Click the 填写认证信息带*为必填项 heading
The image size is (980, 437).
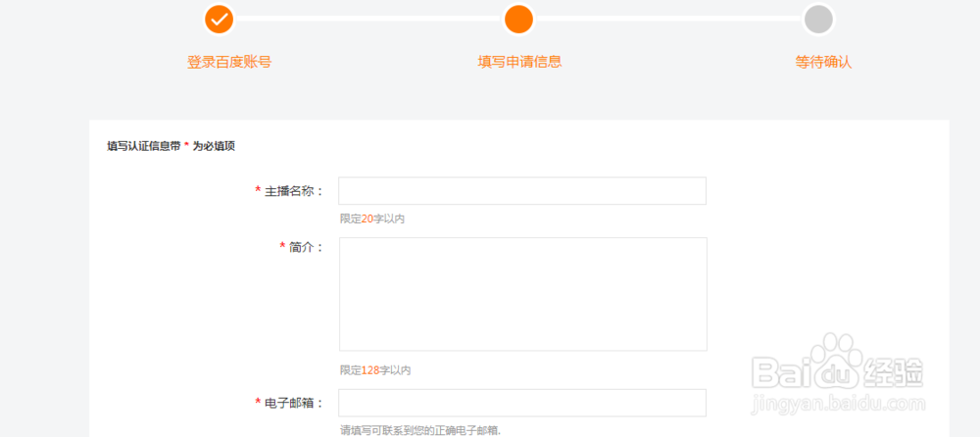tap(171, 146)
